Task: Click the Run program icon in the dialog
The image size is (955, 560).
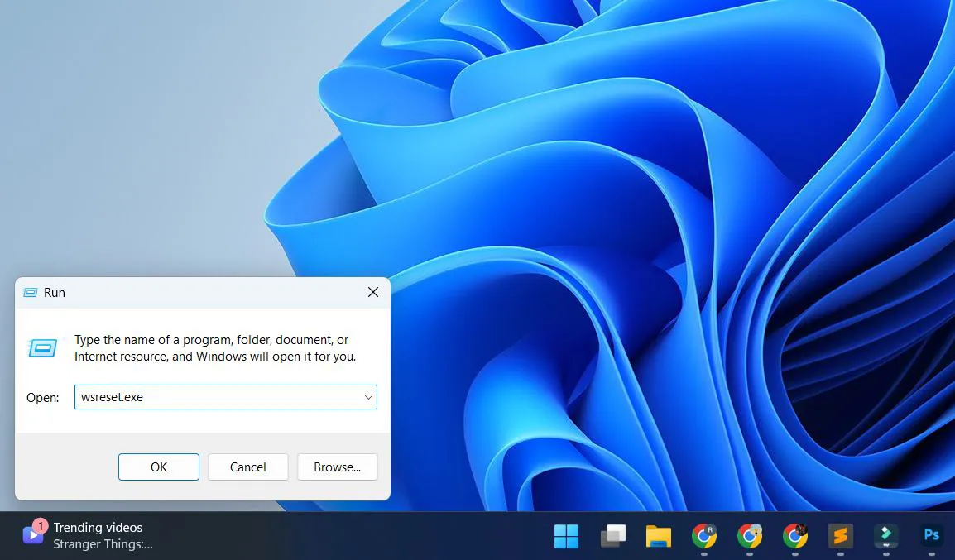Action: (x=41, y=347)
